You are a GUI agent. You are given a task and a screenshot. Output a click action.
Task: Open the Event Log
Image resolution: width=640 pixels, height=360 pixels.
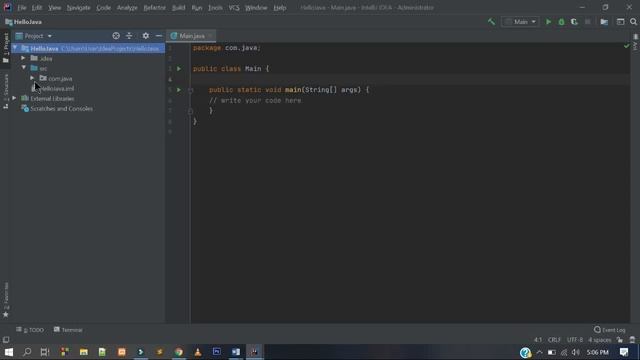click(x=610, y=330)
